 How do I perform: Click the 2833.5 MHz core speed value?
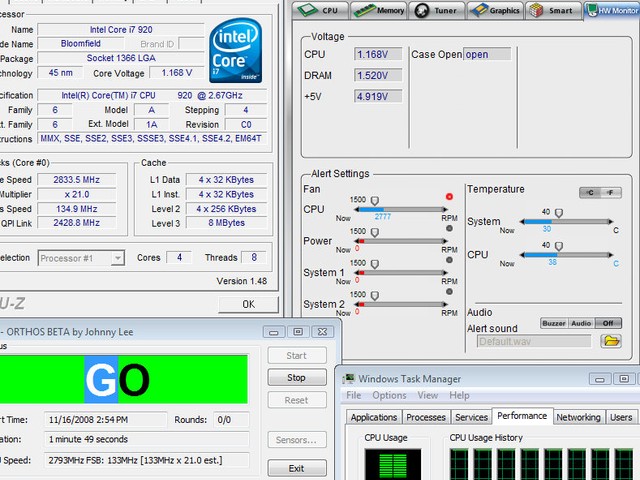77,180
